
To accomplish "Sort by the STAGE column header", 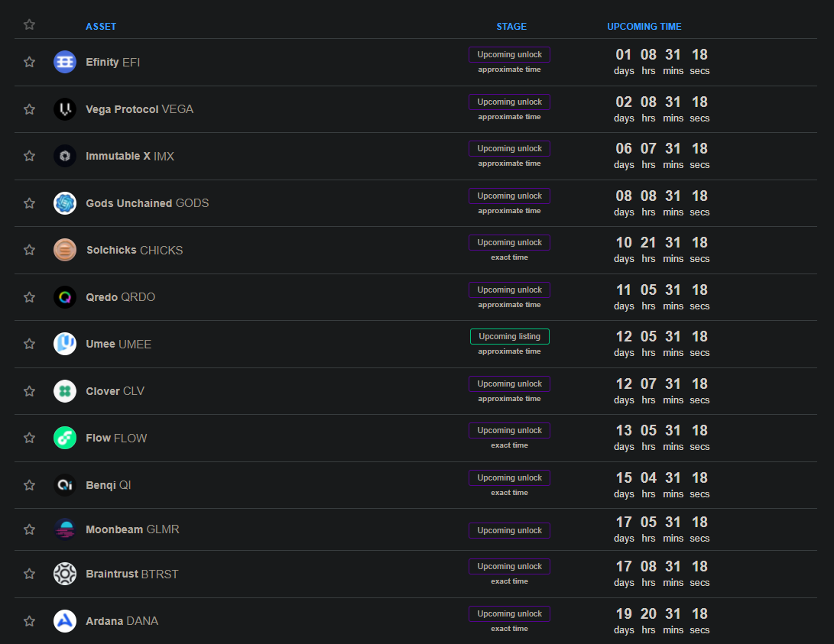I will click(x=511, y=27).
